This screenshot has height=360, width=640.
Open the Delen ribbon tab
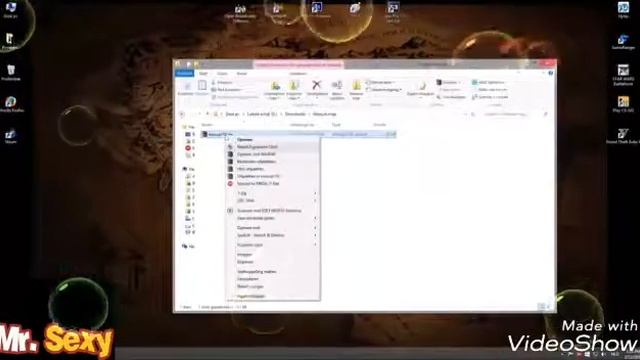tap(222, 73)
